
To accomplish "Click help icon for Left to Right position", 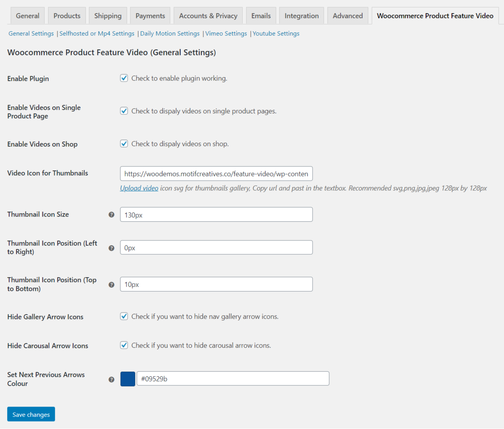I will pyautogui.click(x=111, y=248).
